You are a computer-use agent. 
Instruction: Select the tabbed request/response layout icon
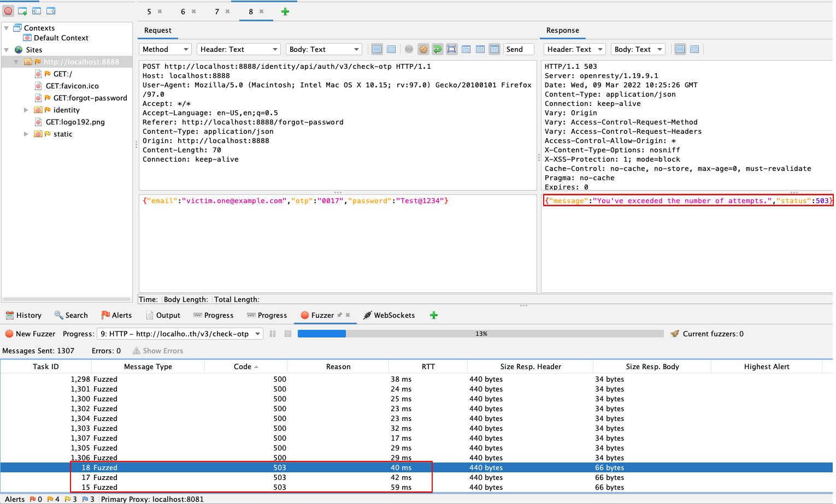(466, 49)
